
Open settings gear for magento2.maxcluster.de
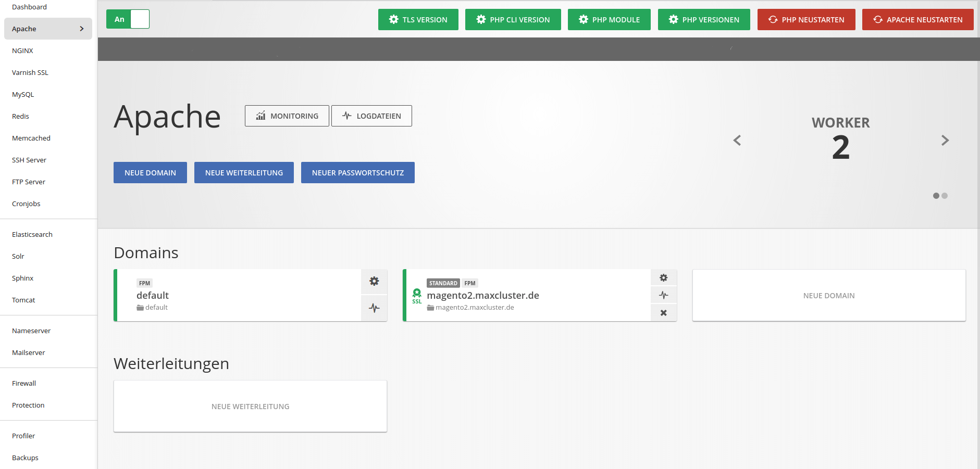click(x=664, y=277)
